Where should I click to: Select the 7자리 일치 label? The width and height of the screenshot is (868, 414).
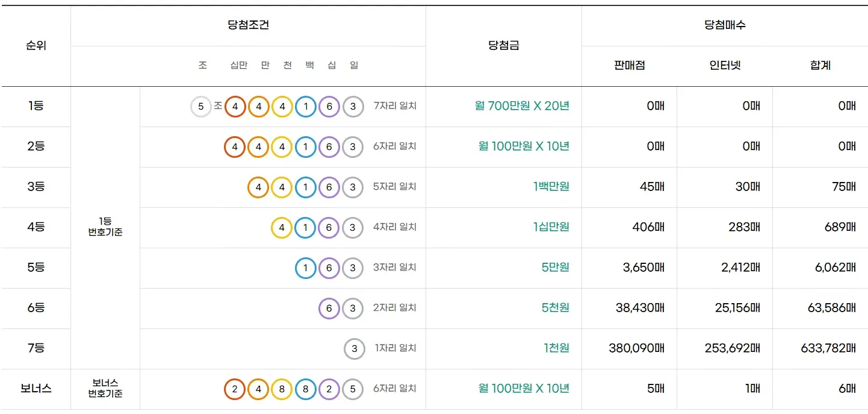click(395, 106)
